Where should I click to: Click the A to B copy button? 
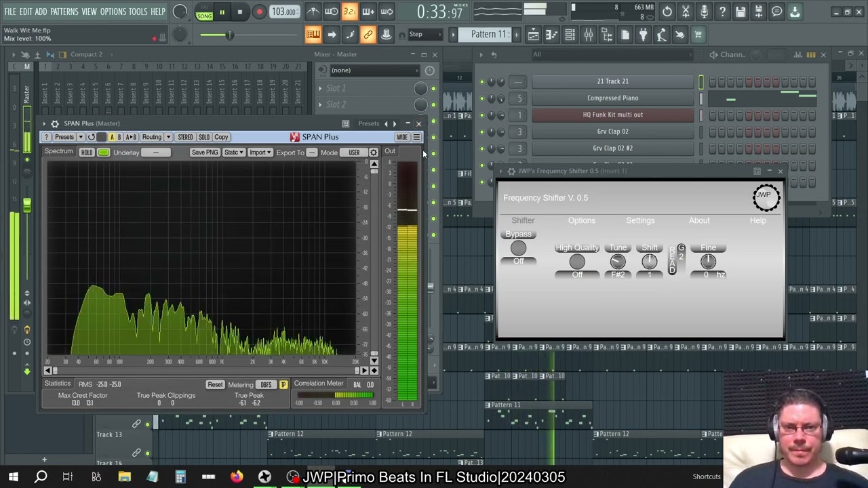[131, 137]
